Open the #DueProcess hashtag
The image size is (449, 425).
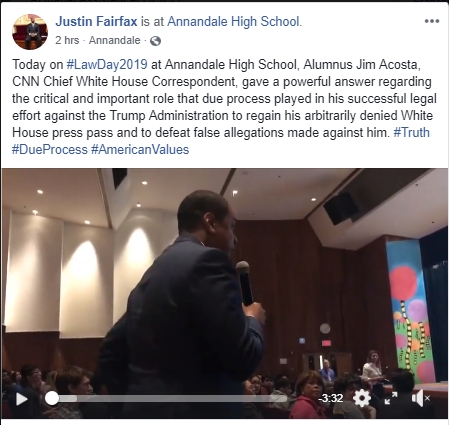pyautogui.click(x=50, y=149)
